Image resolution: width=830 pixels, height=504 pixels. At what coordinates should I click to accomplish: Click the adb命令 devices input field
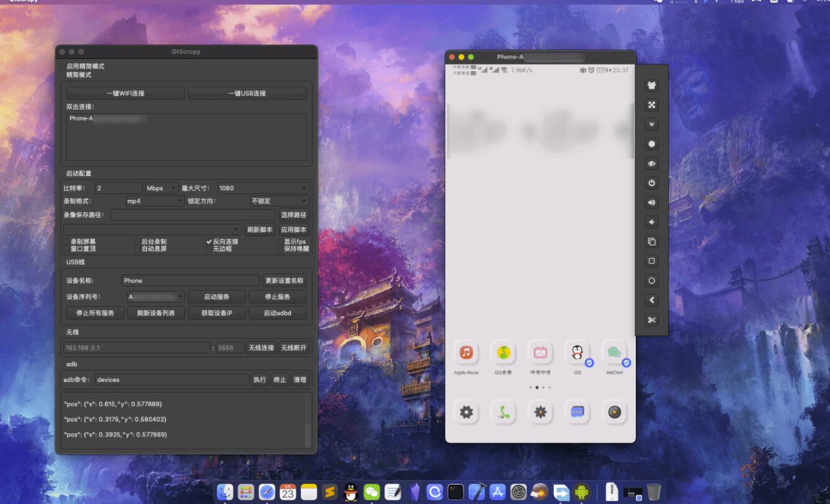172,379
